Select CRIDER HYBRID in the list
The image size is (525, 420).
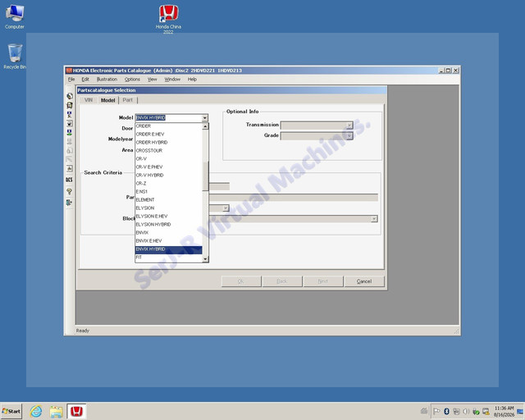169,143
